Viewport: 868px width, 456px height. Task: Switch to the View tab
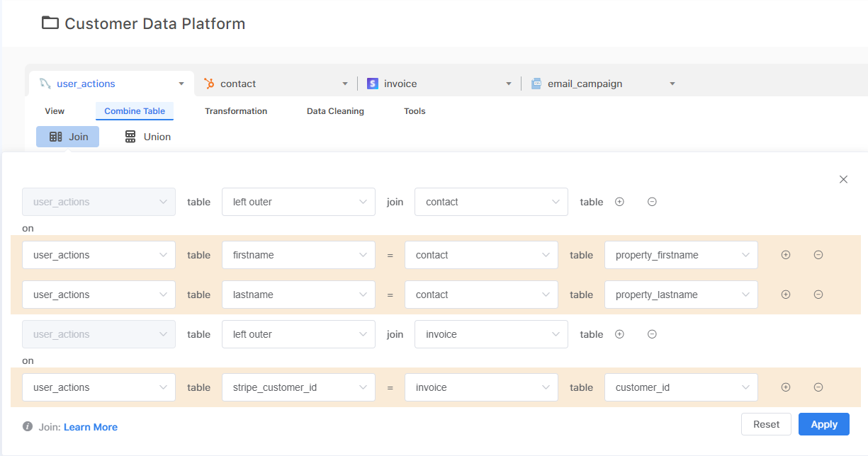[x=55, y=111]
